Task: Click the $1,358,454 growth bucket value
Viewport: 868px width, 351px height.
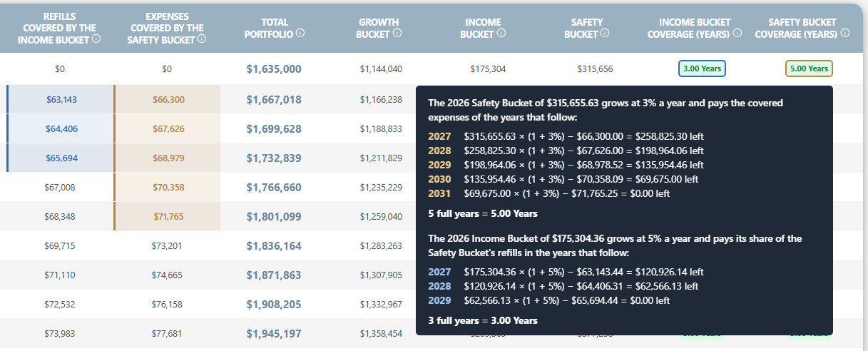Action: 381,333
